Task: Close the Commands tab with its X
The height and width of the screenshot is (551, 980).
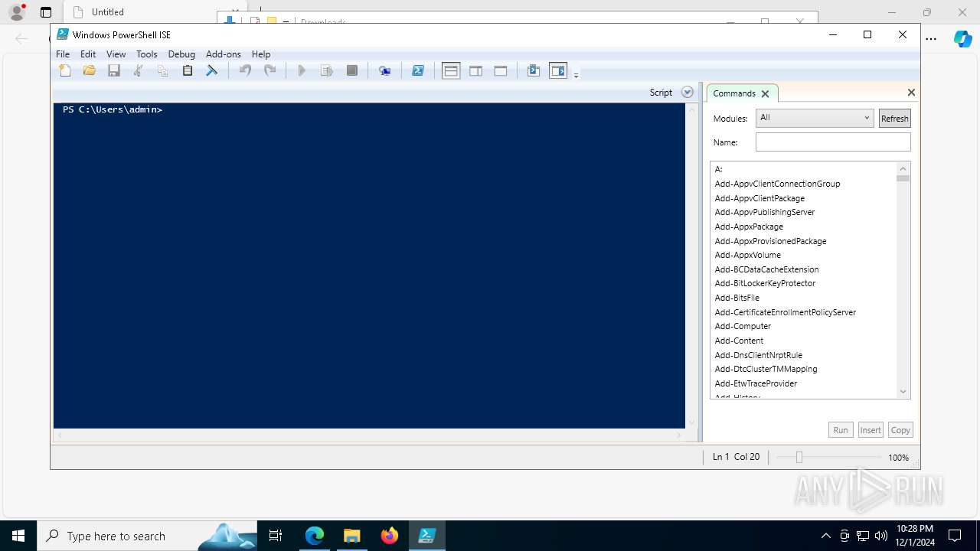Action: [765, 93]
